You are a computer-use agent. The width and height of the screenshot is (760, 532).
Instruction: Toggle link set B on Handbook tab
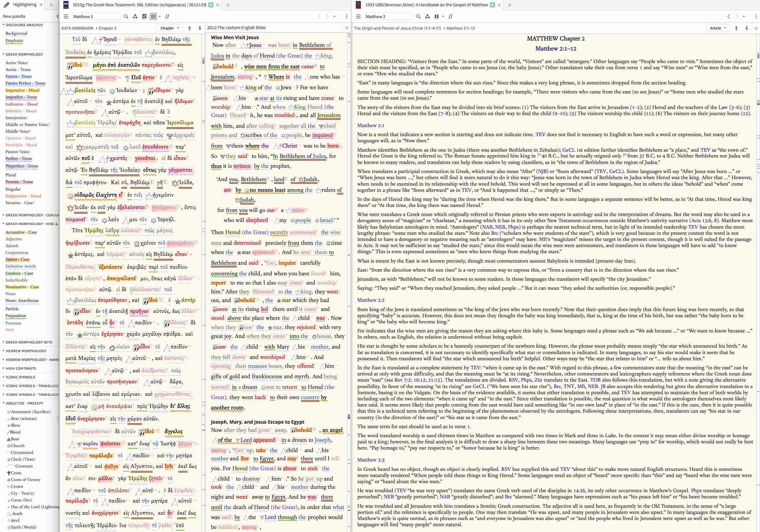click(493, 5)
